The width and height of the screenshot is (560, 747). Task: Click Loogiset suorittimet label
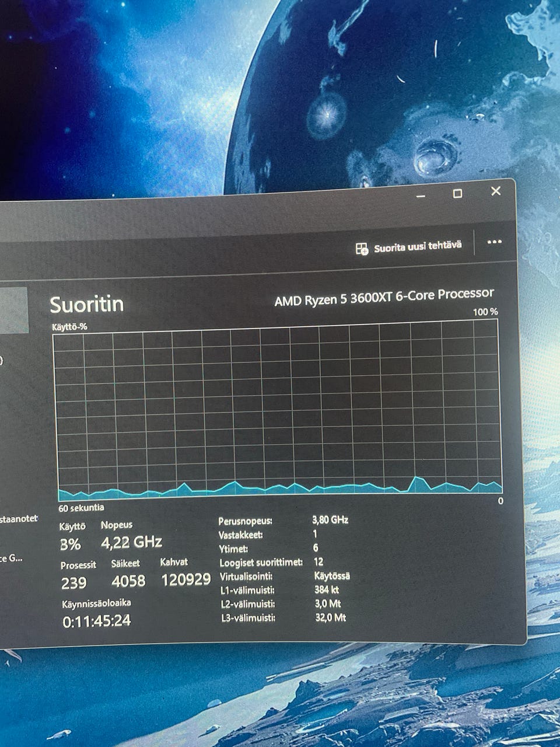pos(261,563)
